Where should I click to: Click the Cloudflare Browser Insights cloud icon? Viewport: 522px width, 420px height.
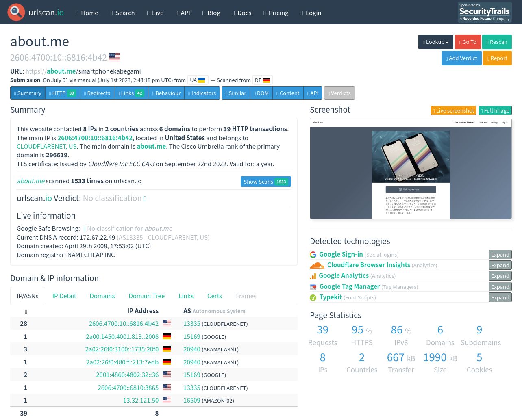pos(317,265)
